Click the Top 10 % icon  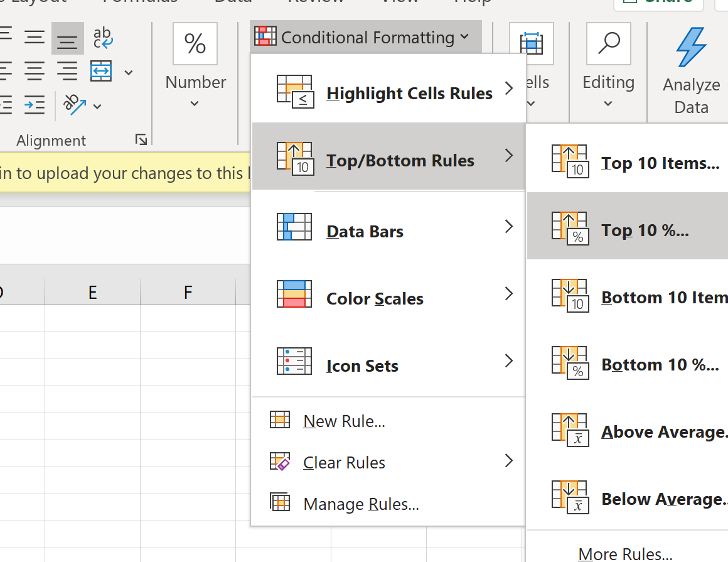(570, 229)
